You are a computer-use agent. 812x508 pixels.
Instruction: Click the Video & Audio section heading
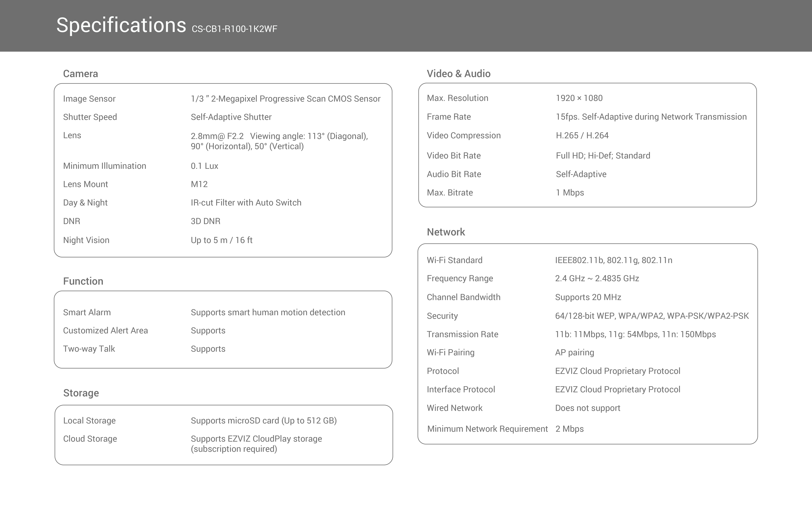[x=459, y=74]
